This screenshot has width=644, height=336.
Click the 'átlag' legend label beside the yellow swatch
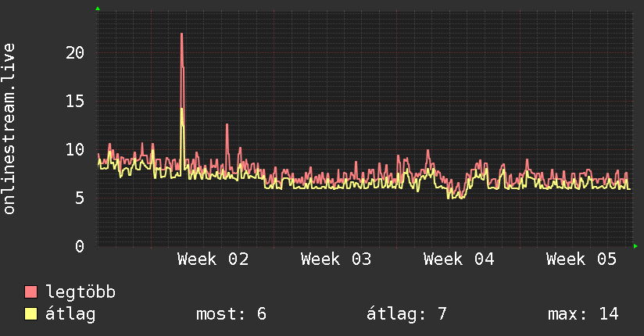[x=70, y=314]
